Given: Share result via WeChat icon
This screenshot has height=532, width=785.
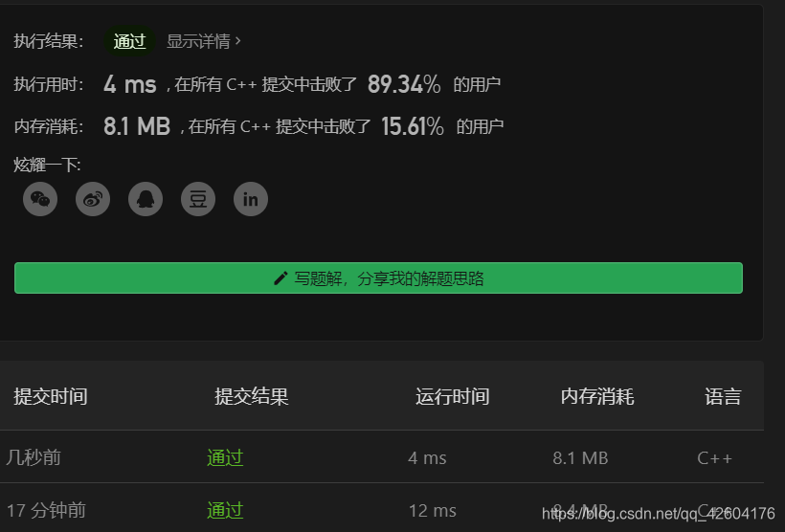Looking at the screenshot, I should [40, 199].
